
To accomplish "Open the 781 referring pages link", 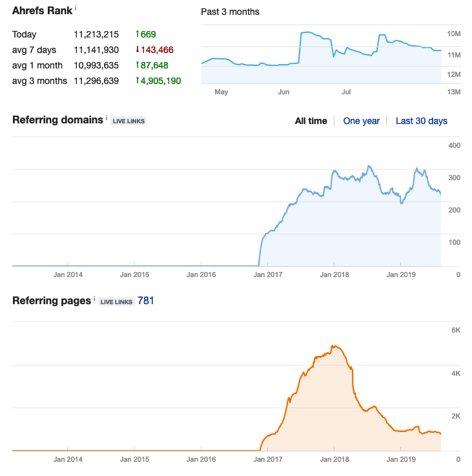I will pyautogui.click(x=146, y=301).
